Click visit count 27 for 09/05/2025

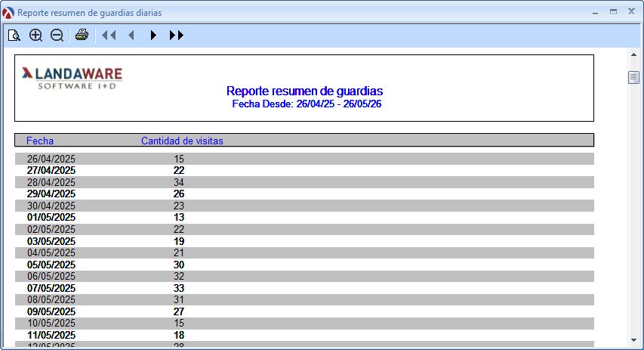point(179,311)
